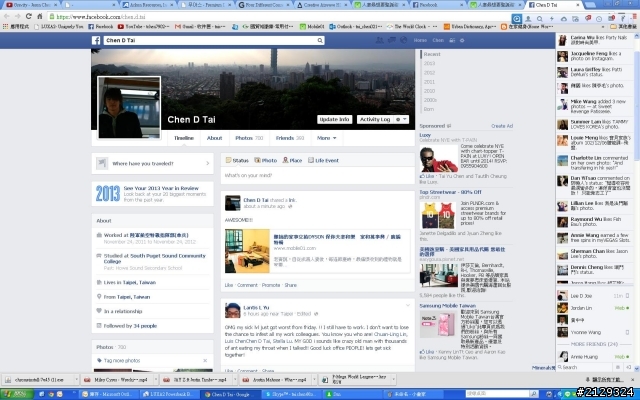Screen dimensions: 640x400
Task: Open the Microsoft Outlook taskbar item
Action: pos(108,394)
